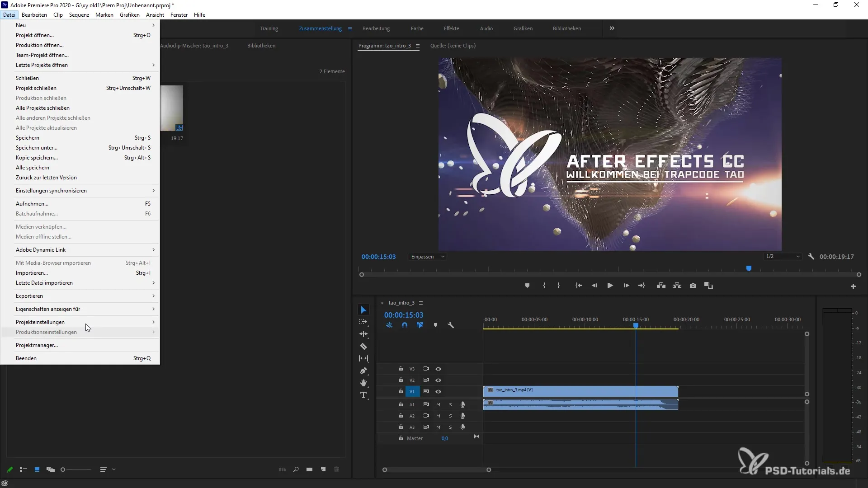The width and height of the screenshot is (868, 488).
Task: Open timeline display settings wrench
Action: pos(451,325)
